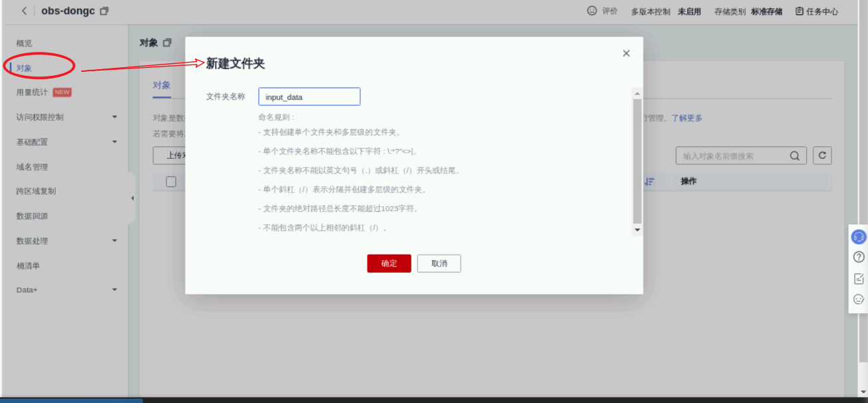This screenshot has height=403, width=868.
Task: Expand Data+ menu
Action: 114,290
